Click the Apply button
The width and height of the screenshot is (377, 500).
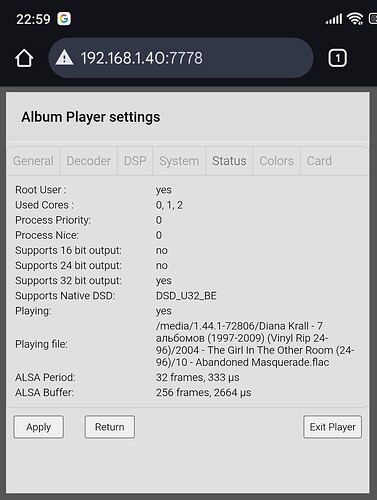pos(39,427)
